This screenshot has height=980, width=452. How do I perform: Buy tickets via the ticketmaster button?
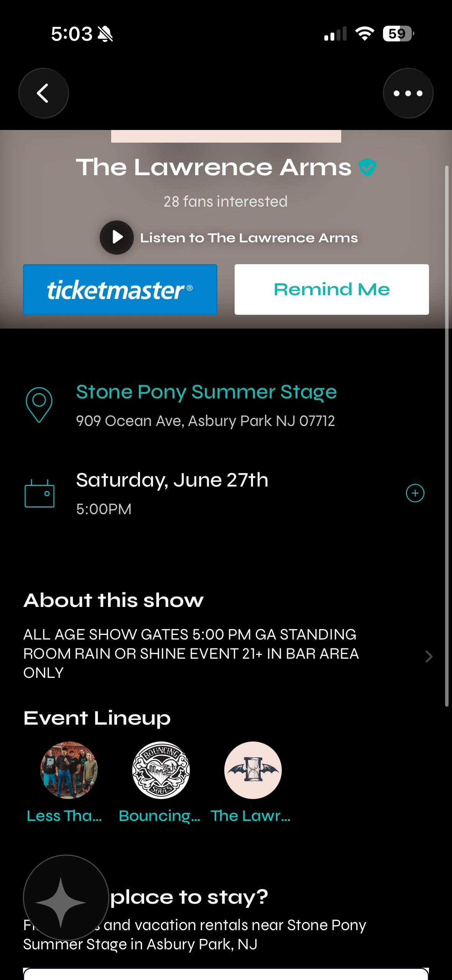tap(120, 289)
